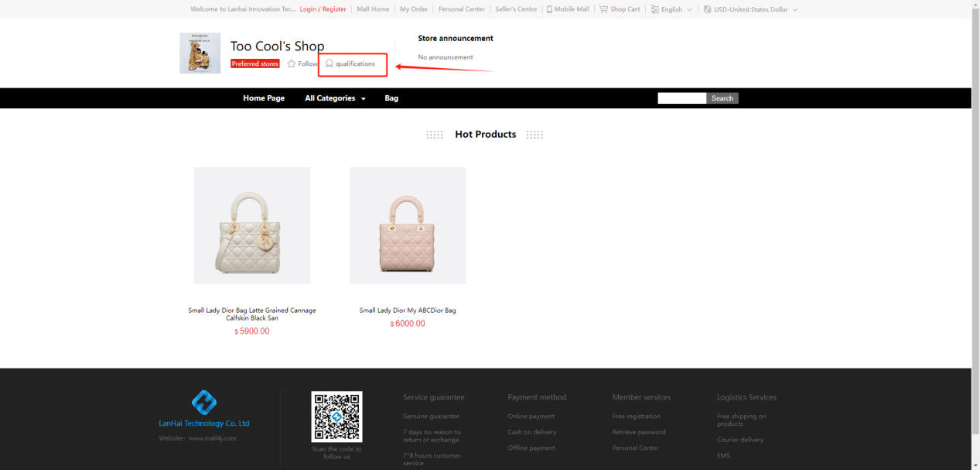Click the Store announcement heading

pos(456,38)
